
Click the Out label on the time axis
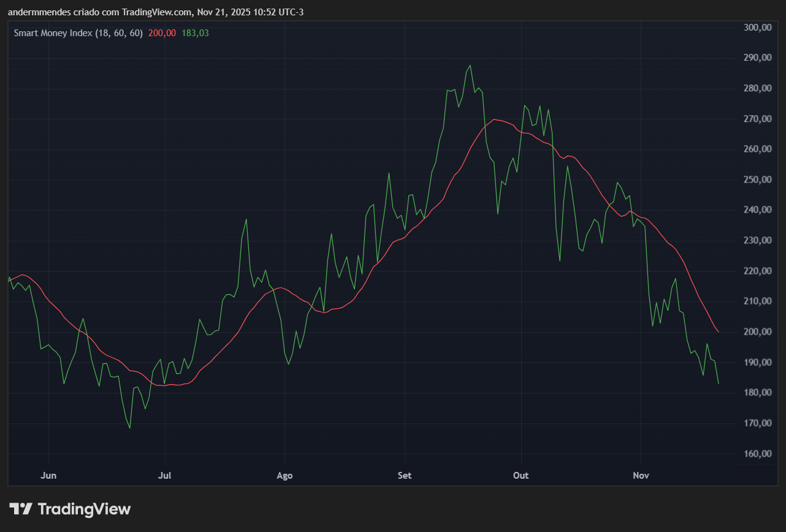tap(521, 475)
